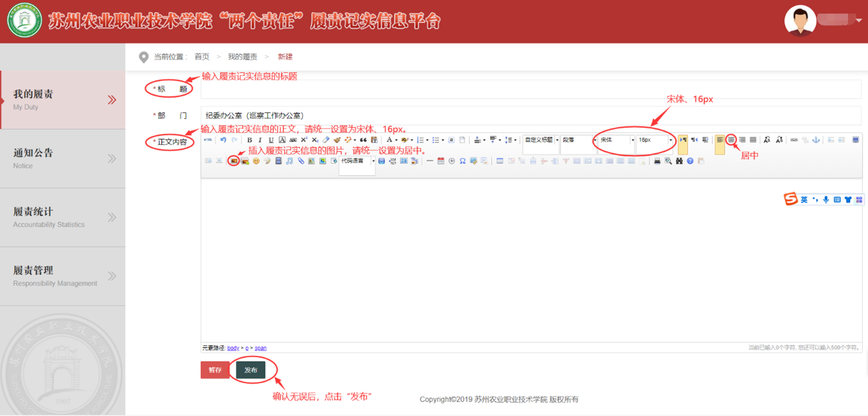868x416 pixels.
Task: Open the 我的履责 sidebar menu
Action: [63, 100]
